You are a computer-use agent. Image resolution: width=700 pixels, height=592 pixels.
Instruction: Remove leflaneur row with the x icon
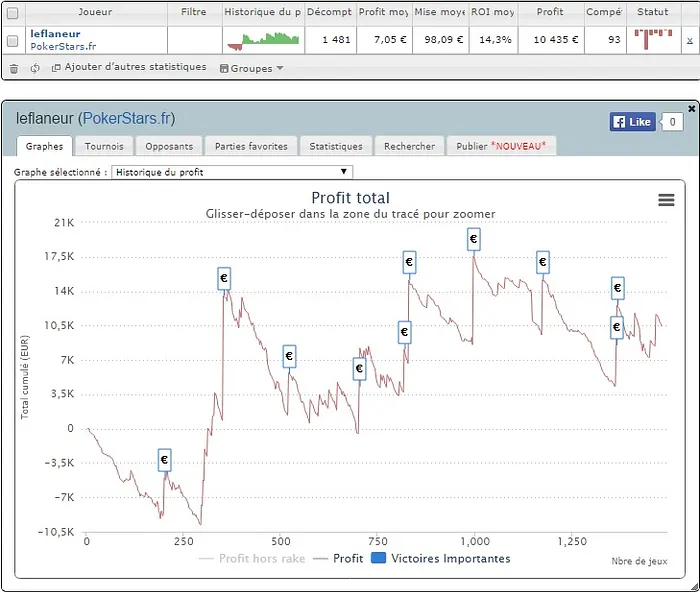[x=689, y=41]
